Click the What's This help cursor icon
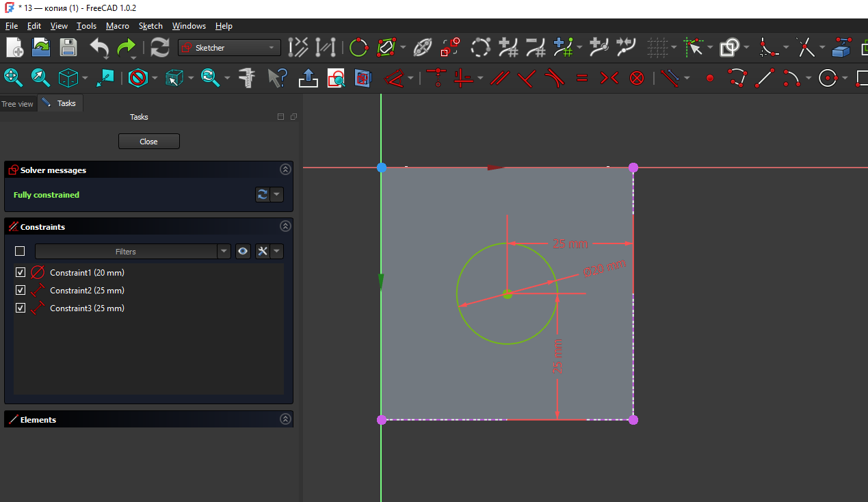 [x=277, y=78]
